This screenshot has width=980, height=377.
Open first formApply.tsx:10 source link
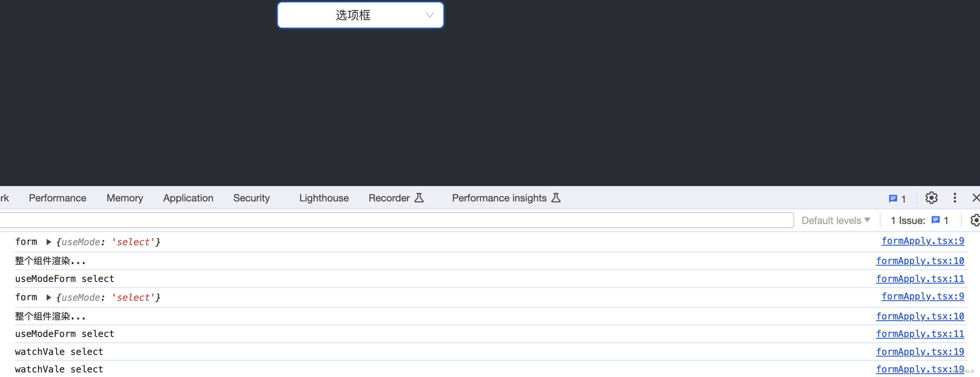click(x=920, y=261)
